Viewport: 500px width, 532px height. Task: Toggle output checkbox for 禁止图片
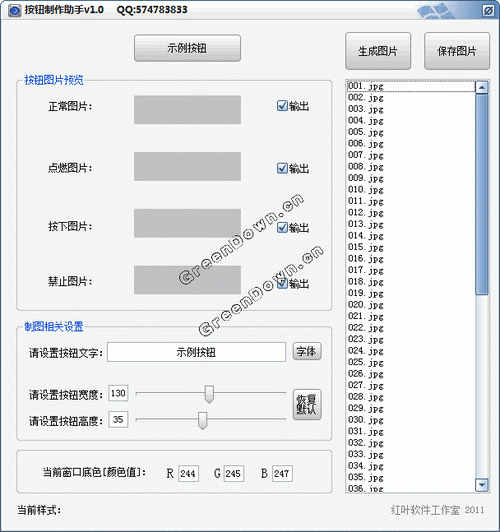pos(282,283)
